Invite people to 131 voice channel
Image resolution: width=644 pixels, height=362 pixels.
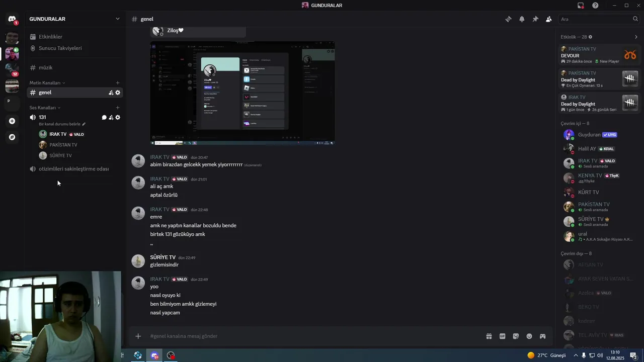[x=111, y=118]
